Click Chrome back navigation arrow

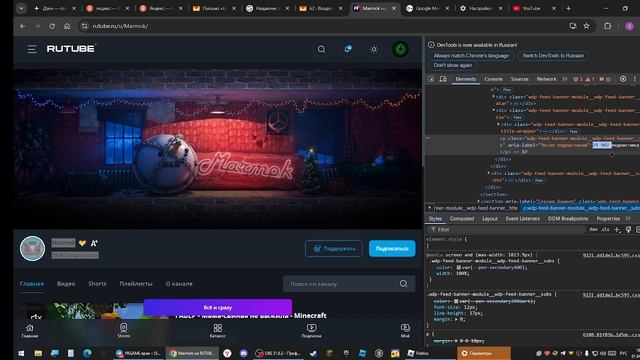pyautogui.click(x=22, y=26)
